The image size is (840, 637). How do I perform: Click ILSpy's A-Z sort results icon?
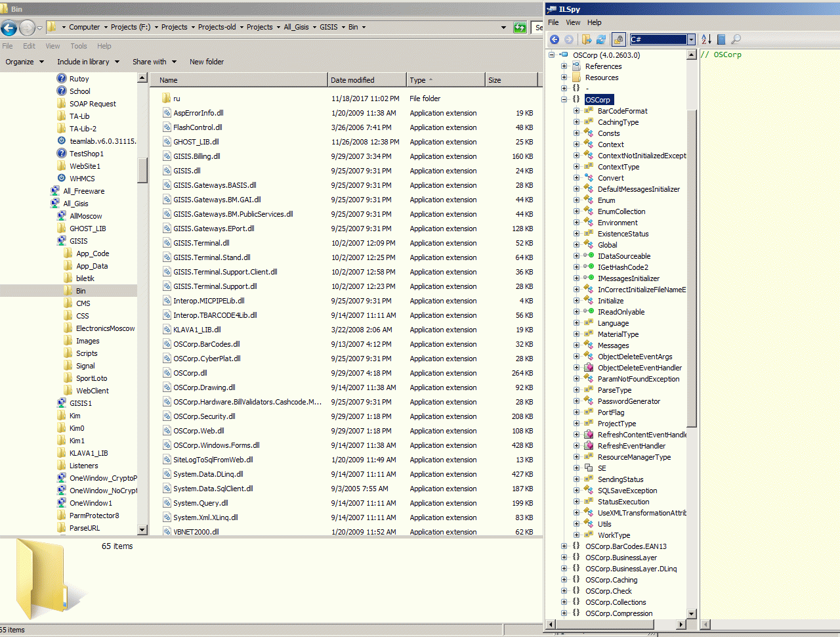tap(706, 39)
